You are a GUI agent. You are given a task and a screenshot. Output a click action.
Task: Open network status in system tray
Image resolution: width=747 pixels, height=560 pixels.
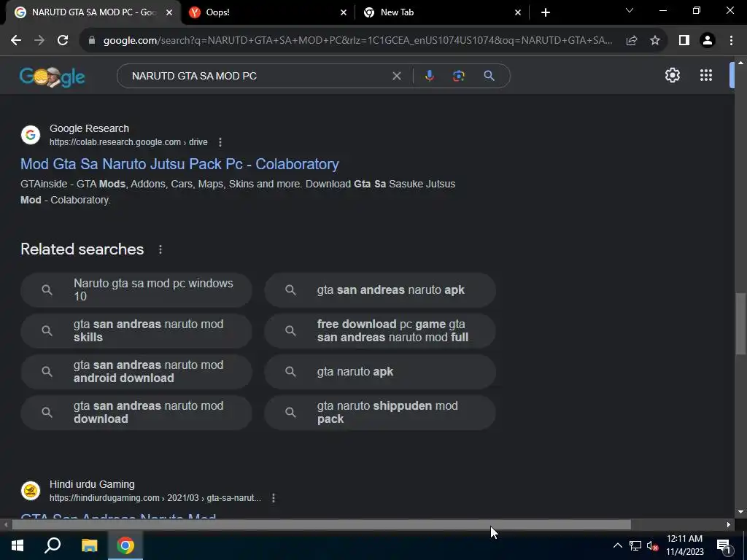(635, 545)
